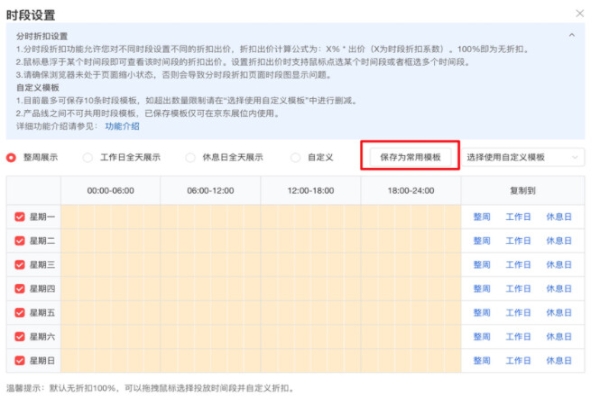
Task: Uncheck the 星期日 checkbox
Action: [x=20, y=361]
